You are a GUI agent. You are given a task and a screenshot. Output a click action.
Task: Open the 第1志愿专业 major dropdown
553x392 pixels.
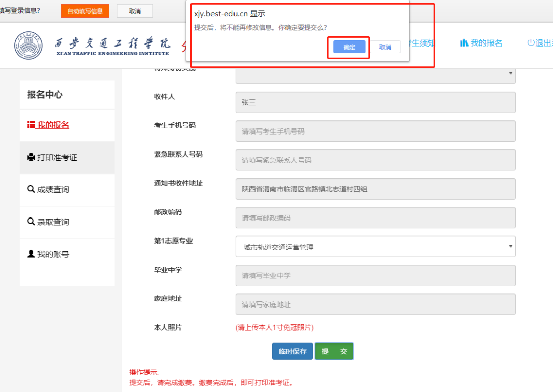[375, 247]
